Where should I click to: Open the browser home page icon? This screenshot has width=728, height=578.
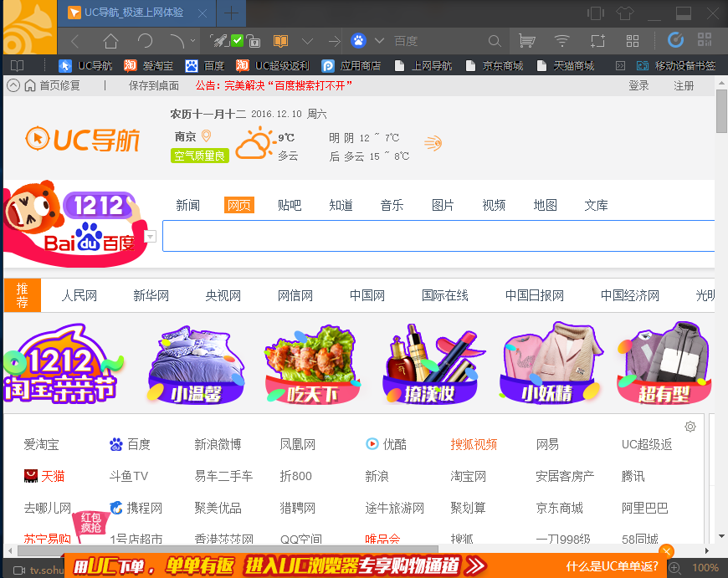110,41
